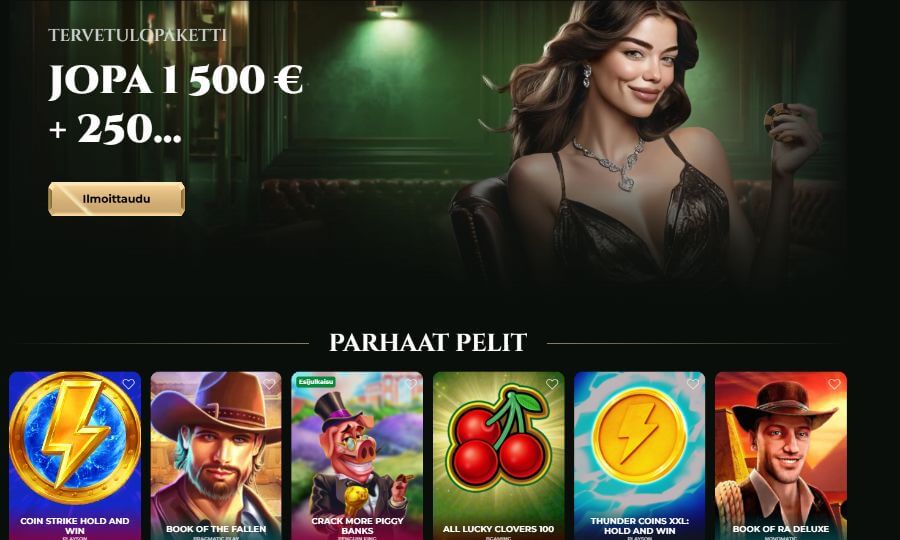The image size is (900, 540).
Task: Favorite Thunder Coins XXL via heart icon
Action: coord(693,384)
